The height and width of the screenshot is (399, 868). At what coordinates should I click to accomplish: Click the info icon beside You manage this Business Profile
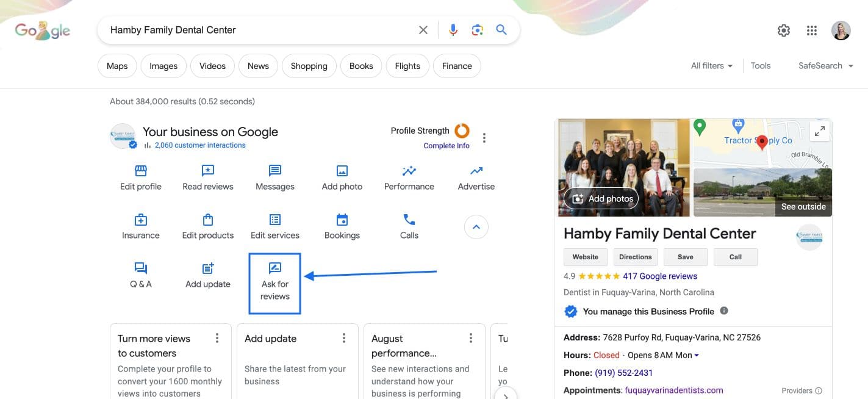(x=724, y=311)
